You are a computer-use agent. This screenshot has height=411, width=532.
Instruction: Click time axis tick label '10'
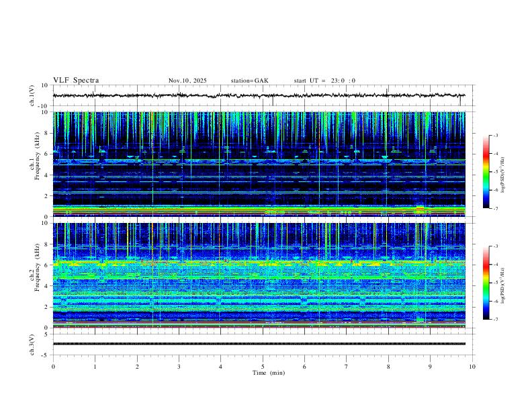click(x=472, y=367)
